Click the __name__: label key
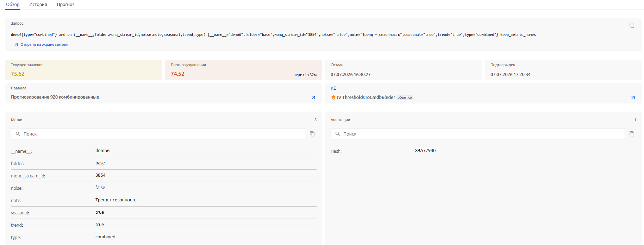The width and height of the screenshot is (644, 245). click(21, 151)
